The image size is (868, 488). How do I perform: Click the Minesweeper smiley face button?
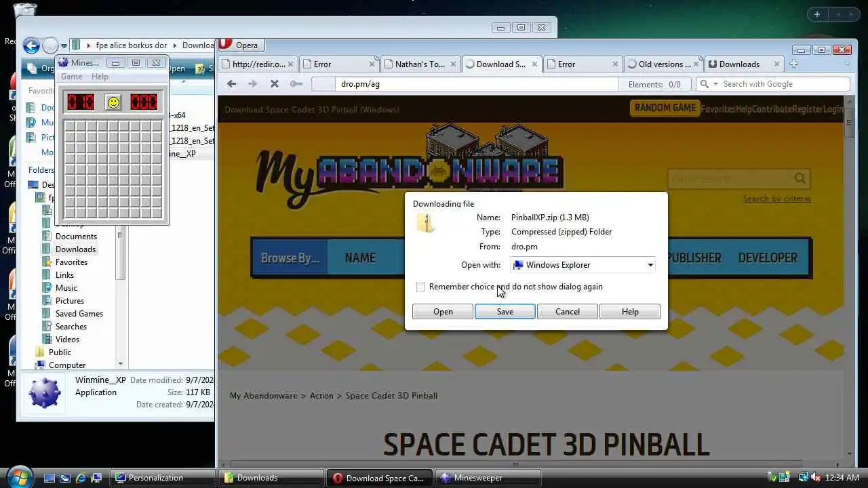pyautogui.click(x=113, y=102)
